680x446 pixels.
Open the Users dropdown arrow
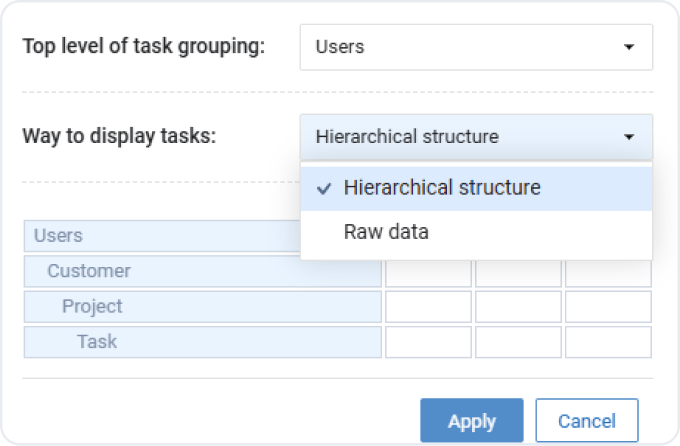point(628,47)
